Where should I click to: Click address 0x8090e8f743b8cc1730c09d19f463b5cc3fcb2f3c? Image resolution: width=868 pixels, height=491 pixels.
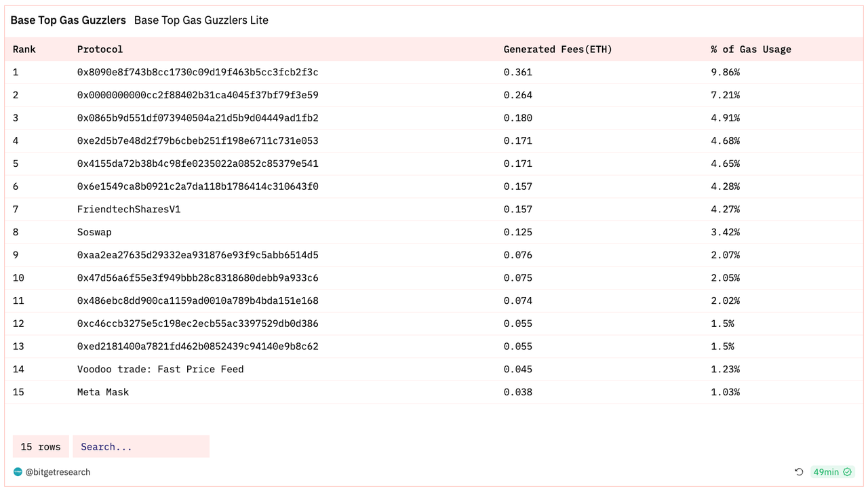(198, 72)
